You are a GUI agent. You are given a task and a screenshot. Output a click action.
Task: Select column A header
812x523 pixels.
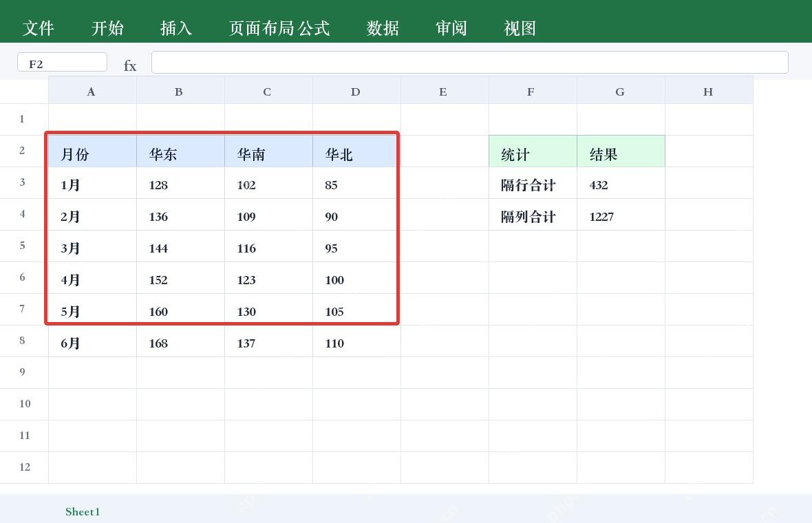point(92,91)
